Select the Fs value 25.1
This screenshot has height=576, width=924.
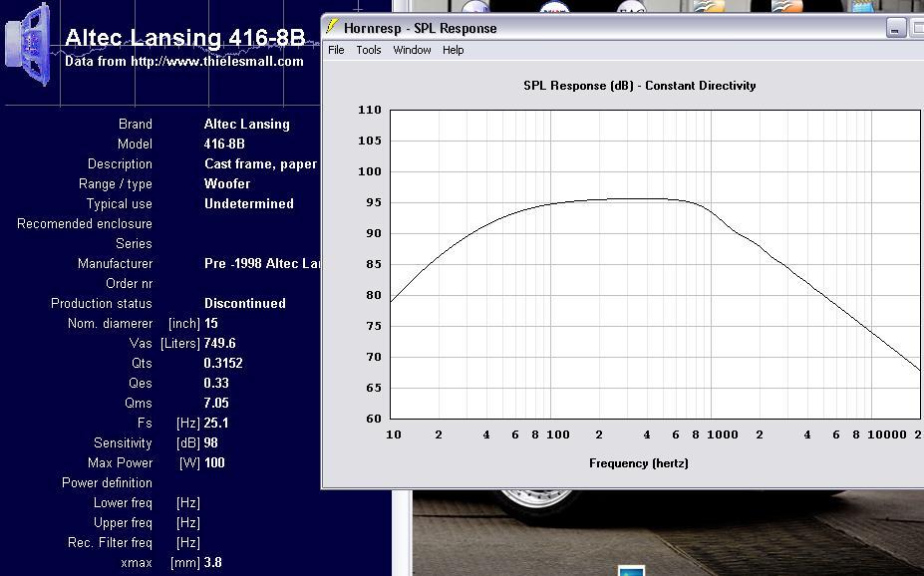216,423
